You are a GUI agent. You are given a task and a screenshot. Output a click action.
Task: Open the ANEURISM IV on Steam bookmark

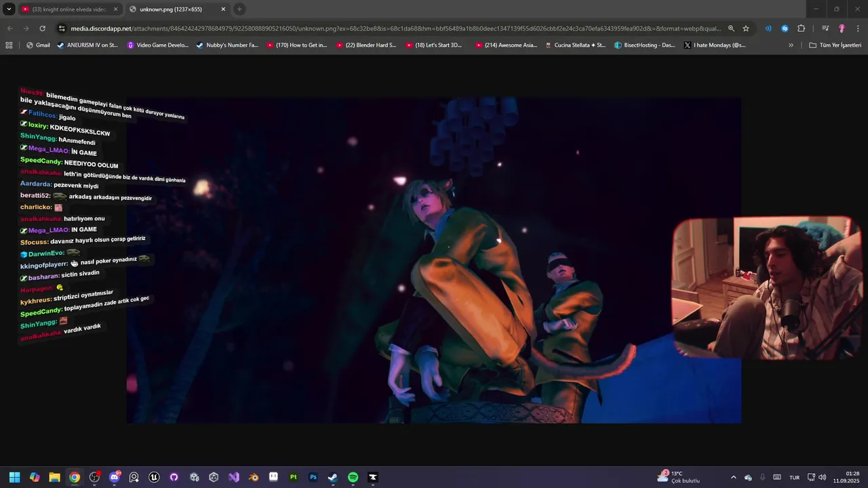(87, 45)
